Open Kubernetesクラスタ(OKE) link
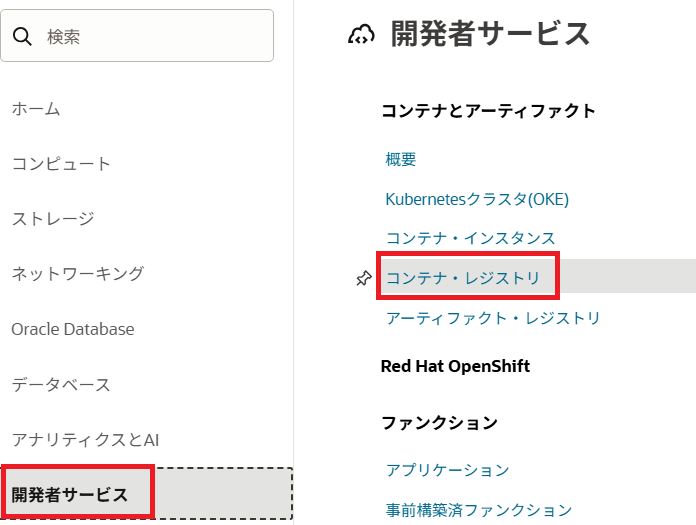The height and width of the screenshot is (525, 696). coord(477,199)
